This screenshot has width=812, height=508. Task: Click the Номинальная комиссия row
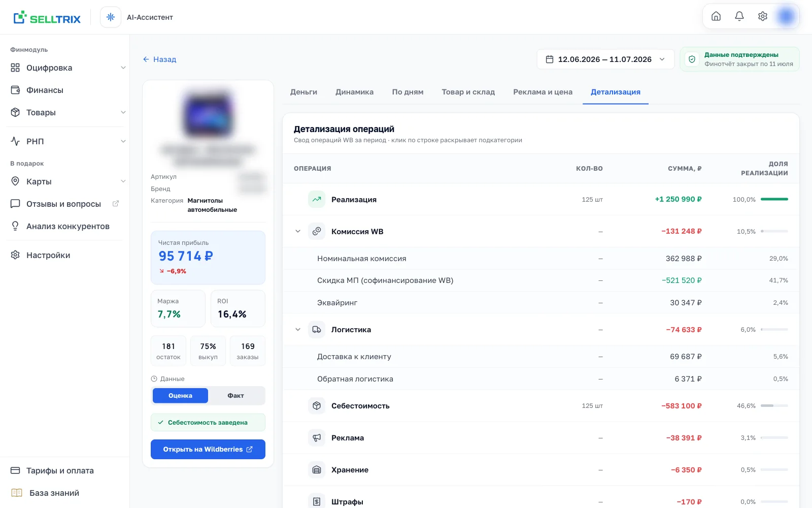click(541, 258)
